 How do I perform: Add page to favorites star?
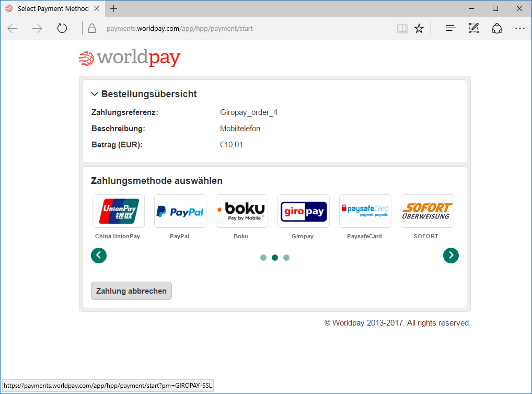(419, 29)
